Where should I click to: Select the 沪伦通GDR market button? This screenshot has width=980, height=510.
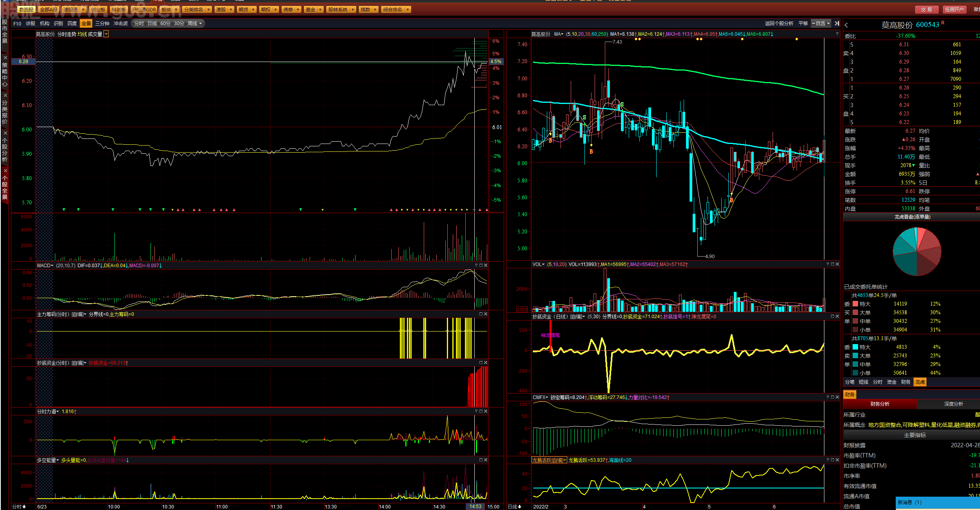click(144, 10)
